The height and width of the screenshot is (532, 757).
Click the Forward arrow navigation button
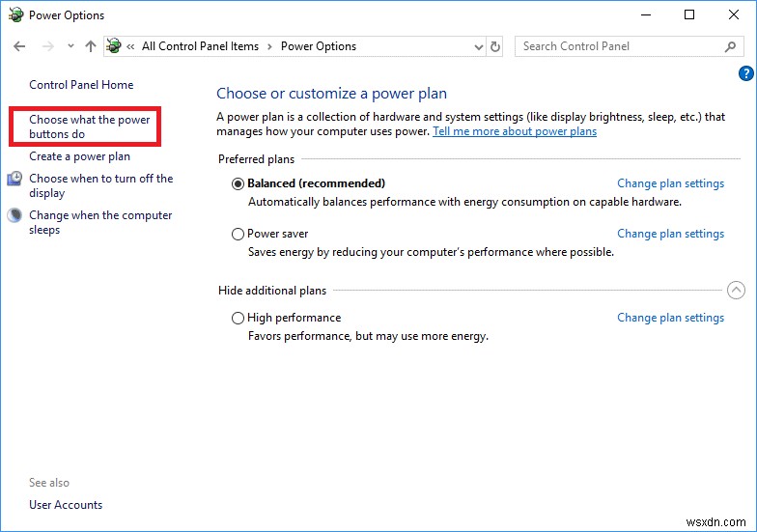click(x=47, y=46)
